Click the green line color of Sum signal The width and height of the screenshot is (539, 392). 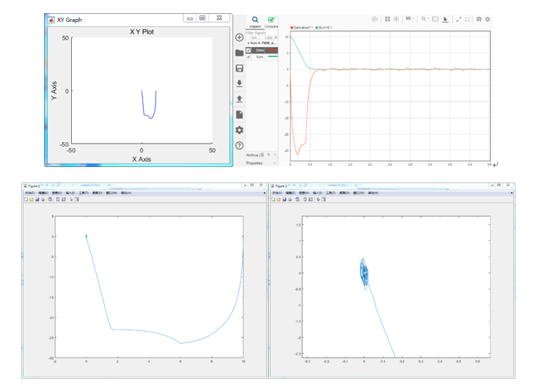click(273, 56)
